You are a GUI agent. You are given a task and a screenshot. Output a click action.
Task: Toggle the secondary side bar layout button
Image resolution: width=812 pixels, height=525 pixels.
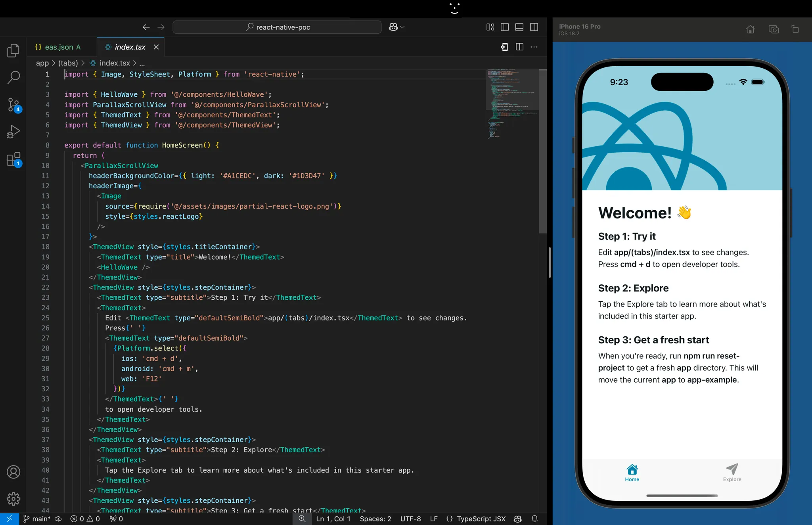(x=534, y=27)
